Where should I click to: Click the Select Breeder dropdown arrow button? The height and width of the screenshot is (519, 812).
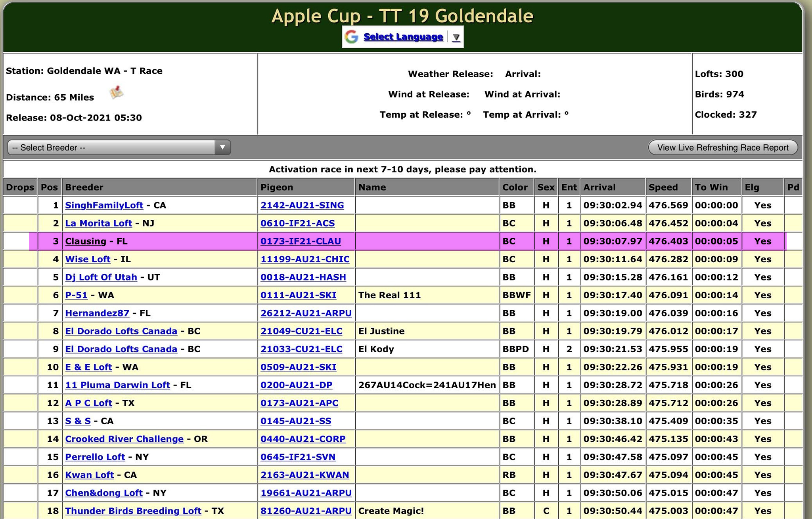[222, 147]
